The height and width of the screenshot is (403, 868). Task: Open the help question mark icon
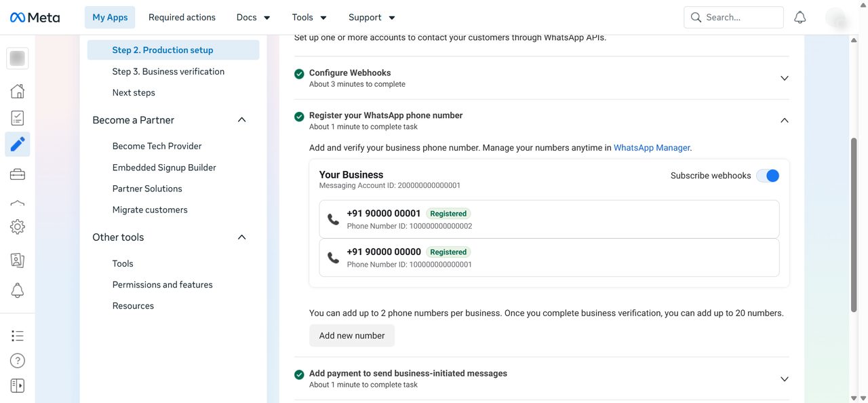pos(18,361)
